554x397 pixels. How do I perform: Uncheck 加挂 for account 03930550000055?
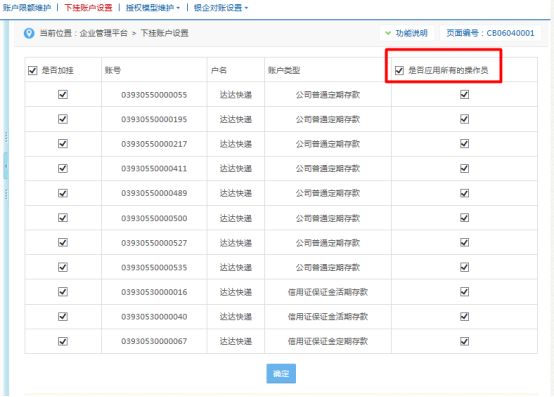click(63, 95)
